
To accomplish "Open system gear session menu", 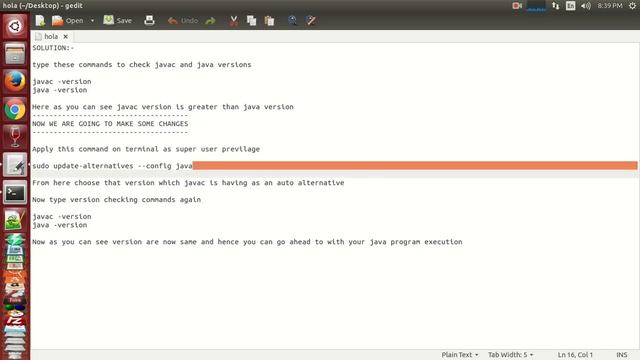I will click(x=632, y=6).
